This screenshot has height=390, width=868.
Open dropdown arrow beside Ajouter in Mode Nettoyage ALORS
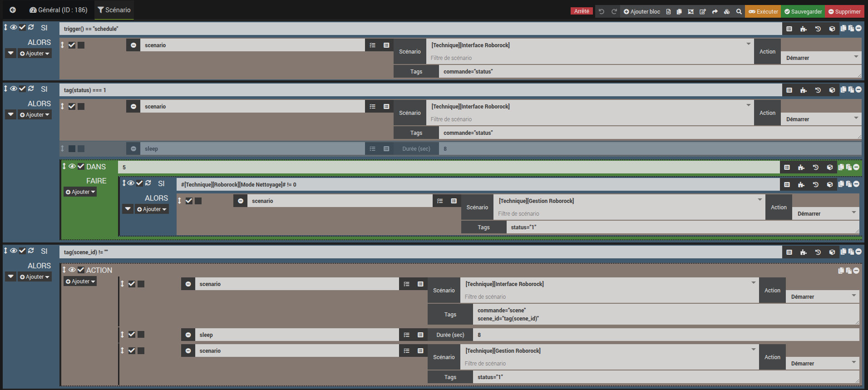click(x=128, y=209)
